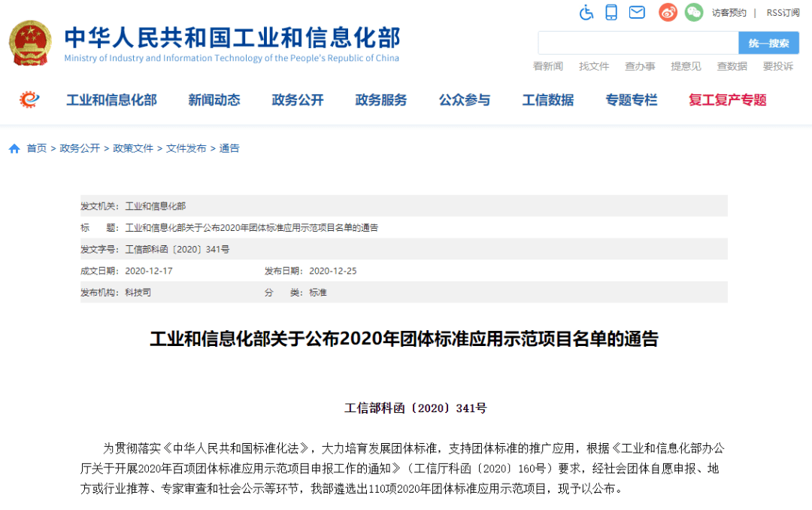The width and height of the screenshot is (812, 510).
Task: Click the paragraph starting 为贯彻落实
Action: 402,469
